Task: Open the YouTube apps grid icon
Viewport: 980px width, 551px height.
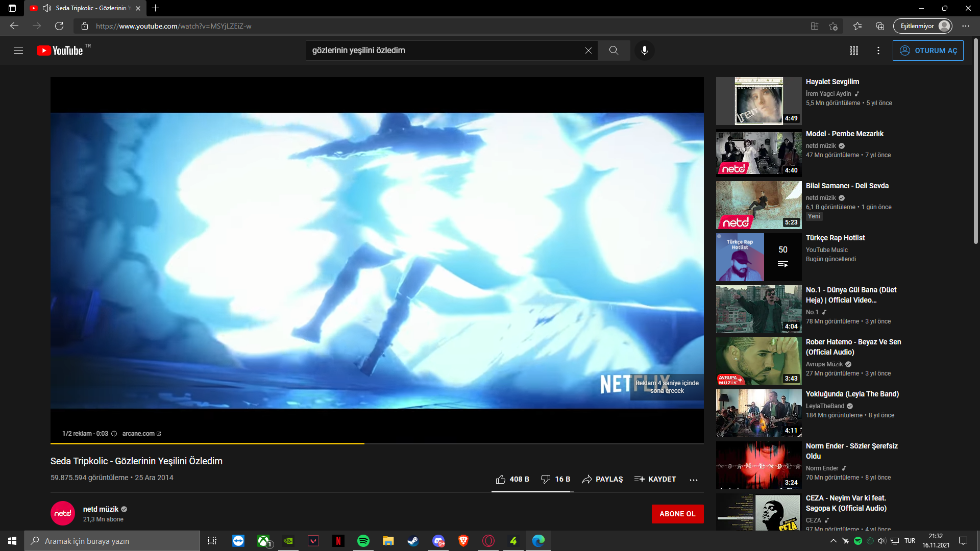Action: click(853, 51)
